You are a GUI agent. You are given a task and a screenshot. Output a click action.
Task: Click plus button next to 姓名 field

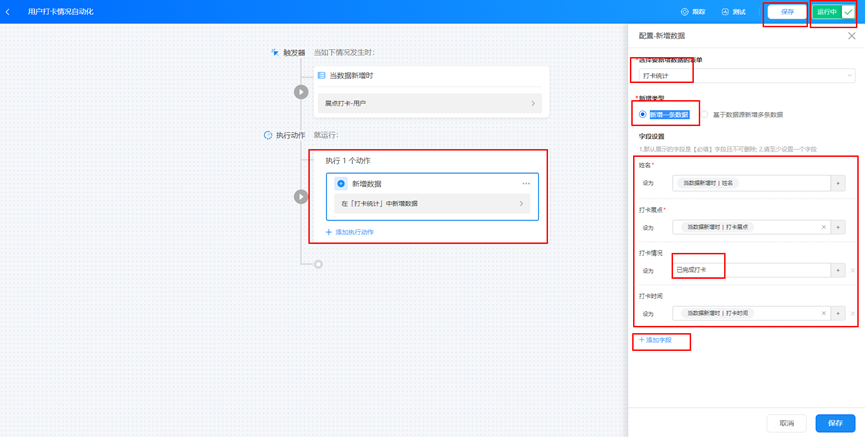[838, 183]
